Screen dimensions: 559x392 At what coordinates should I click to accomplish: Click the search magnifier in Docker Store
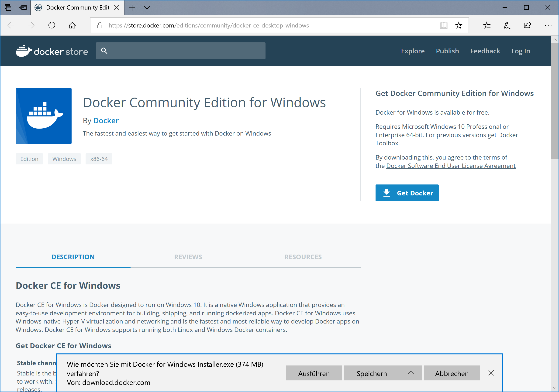[x=104, y=51]
